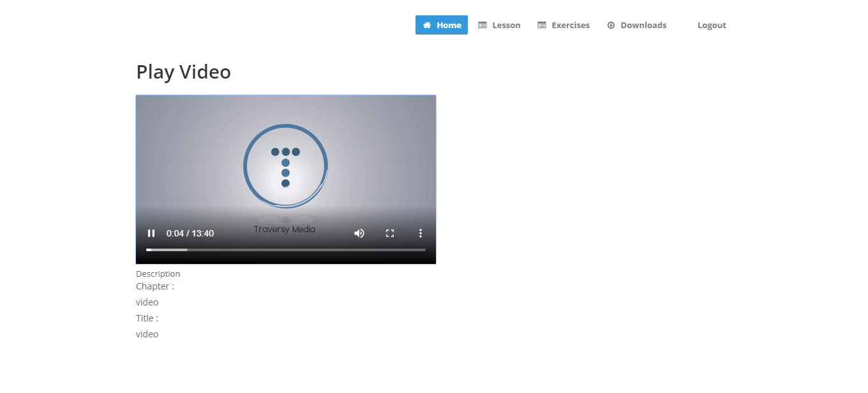This screenshot has height=393, width=868.
Task: Click the house icon in Home button
Action: click(x=427, y=25)
